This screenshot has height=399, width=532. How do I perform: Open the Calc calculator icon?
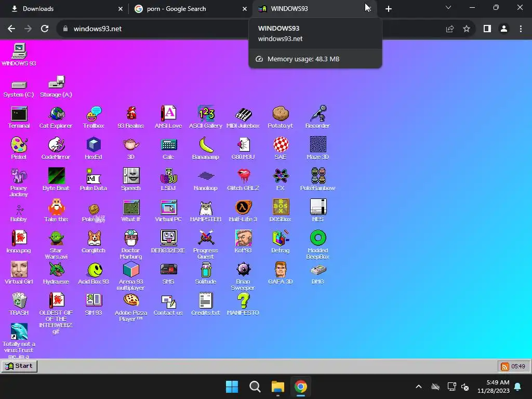pos(168,149)
